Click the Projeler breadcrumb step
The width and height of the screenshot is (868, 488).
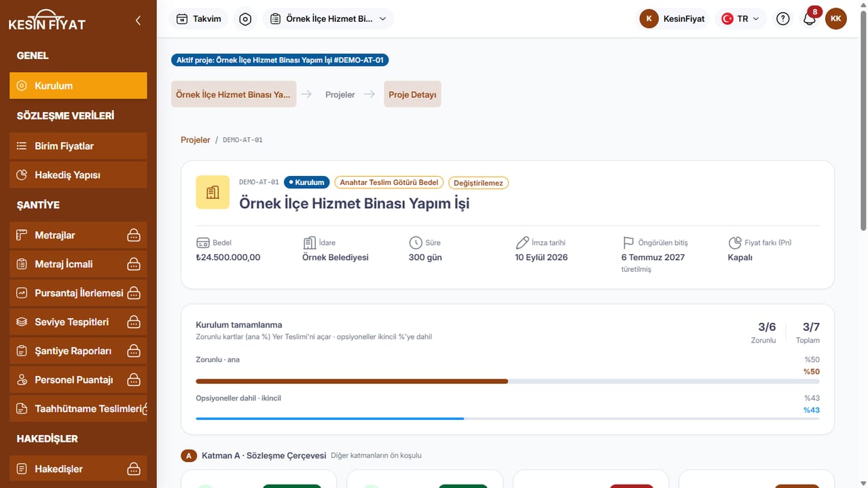[340, 94]
